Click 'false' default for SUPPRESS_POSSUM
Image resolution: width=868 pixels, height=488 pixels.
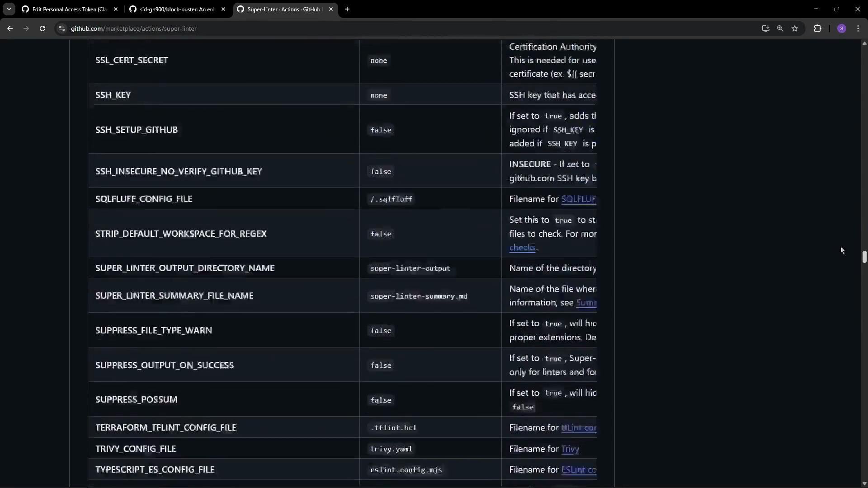point(381,400)
